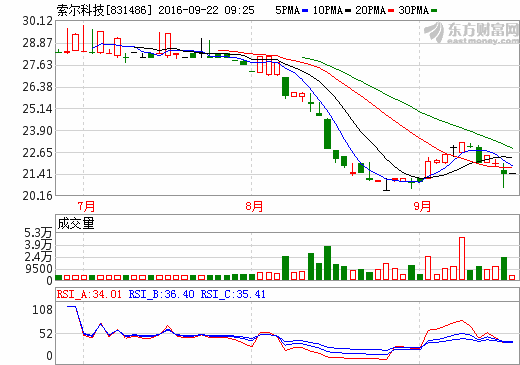This screenshot has height=365, width=520.
Task: Click the 30.12 price axis label
Action: 38,21
